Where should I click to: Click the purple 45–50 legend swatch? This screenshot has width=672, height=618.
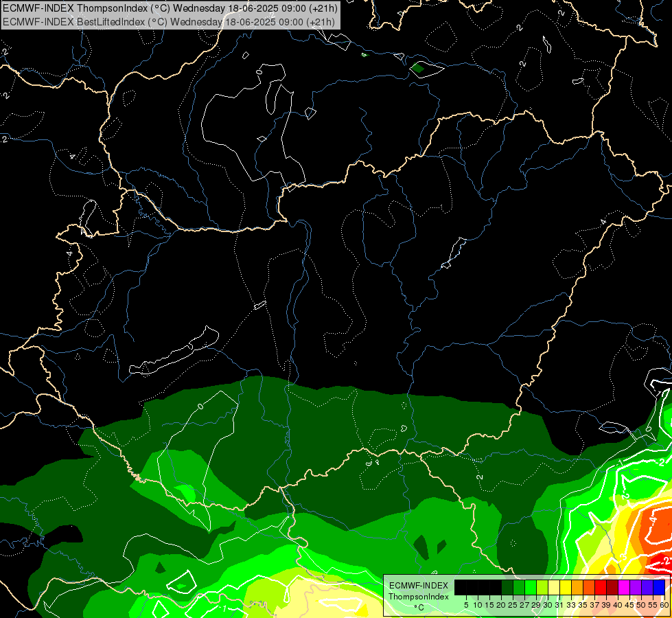636,587
